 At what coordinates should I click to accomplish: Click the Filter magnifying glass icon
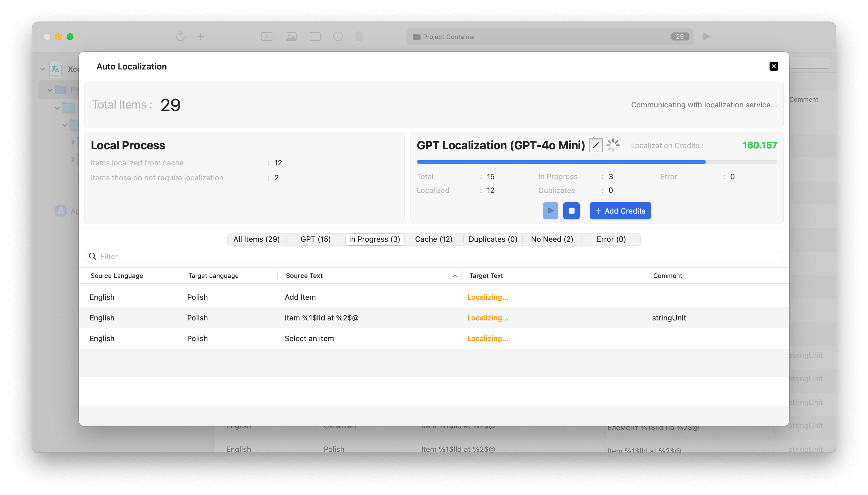[x=92, y=256]
